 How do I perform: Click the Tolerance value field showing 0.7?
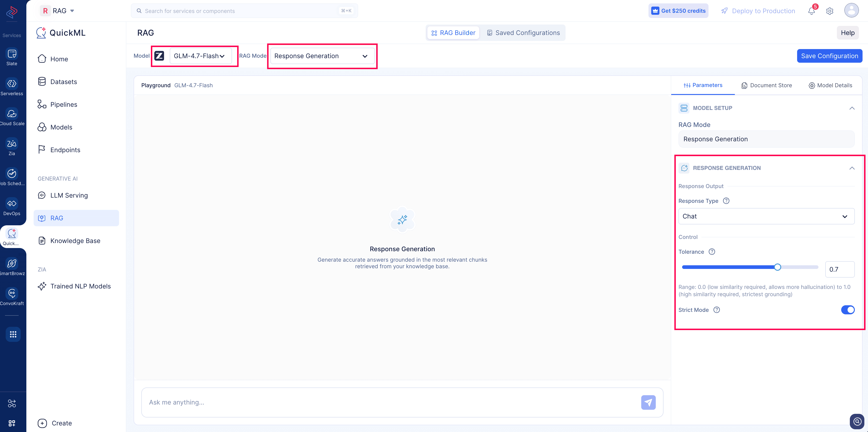coord(840,269)
